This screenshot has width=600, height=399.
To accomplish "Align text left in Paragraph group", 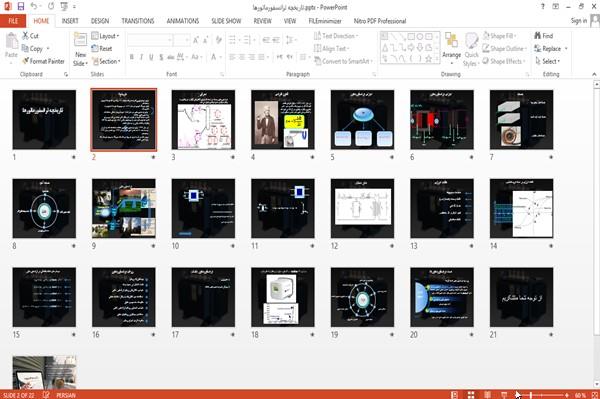I will [232, 57].
